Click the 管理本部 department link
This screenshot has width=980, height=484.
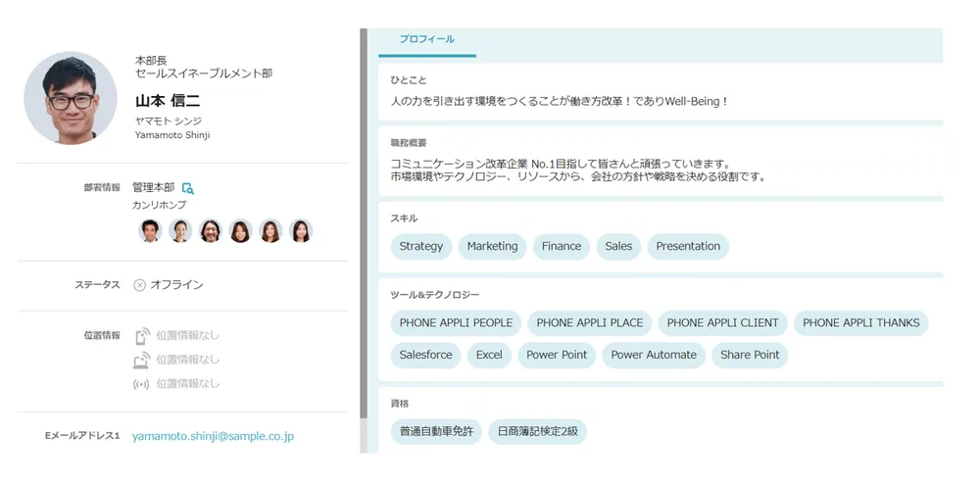[154, 187]
